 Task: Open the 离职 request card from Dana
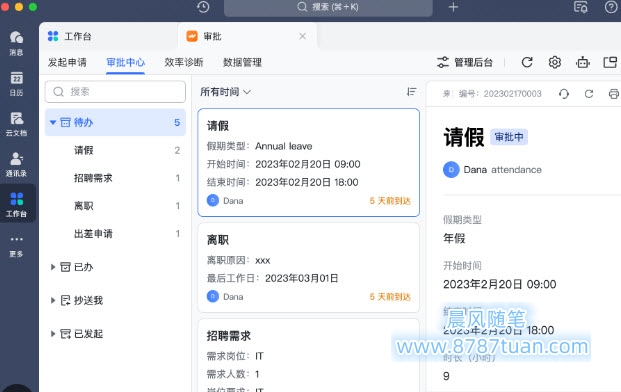coord(309,268)
